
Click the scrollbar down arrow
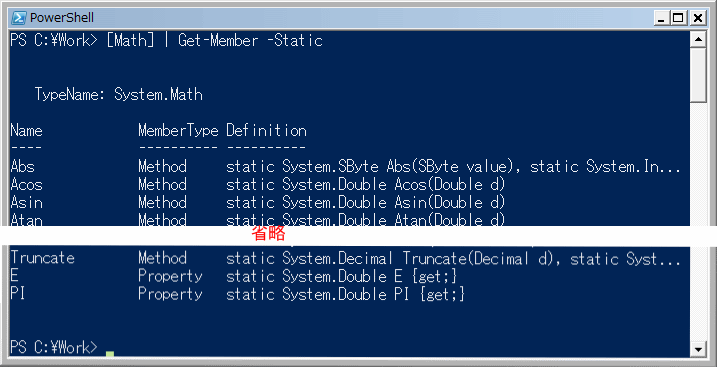point(698,349)
